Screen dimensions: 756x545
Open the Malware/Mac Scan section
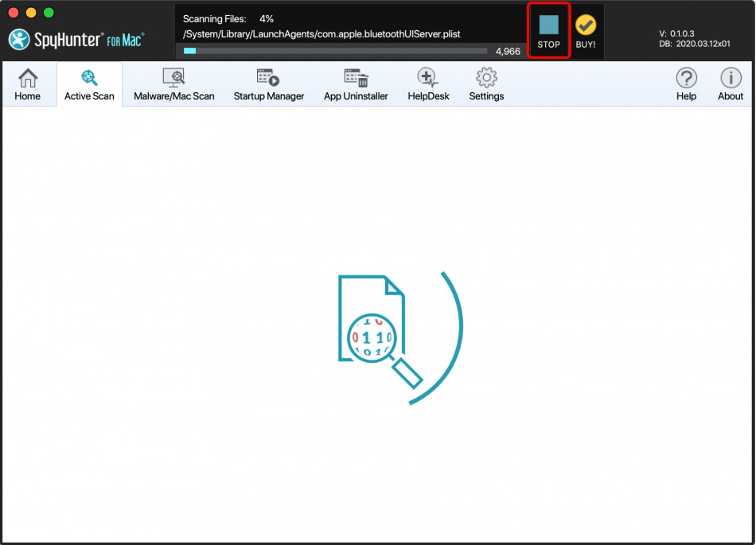click(173, 84)
